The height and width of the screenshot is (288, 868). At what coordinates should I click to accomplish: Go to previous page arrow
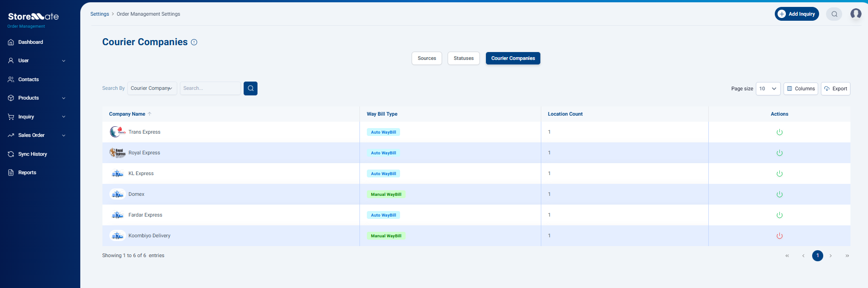click(x=803, y=256)
